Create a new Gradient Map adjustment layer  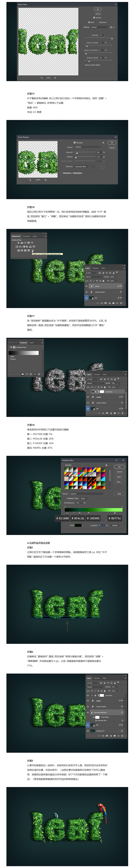(x=32, y=250)
